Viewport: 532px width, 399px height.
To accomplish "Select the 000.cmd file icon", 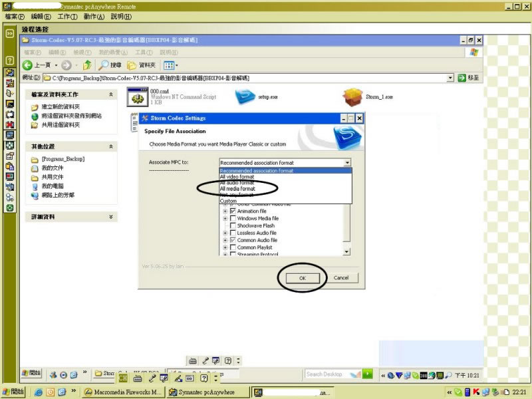I will coord(138,96).
